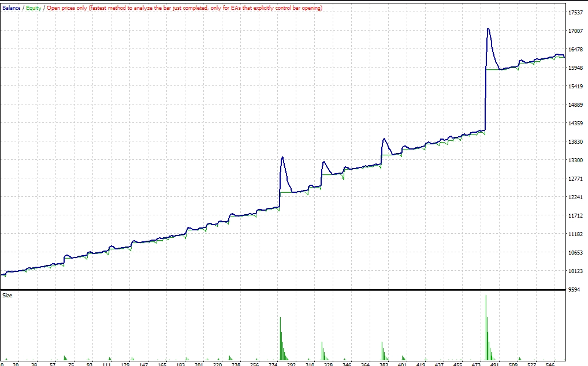Screen dimensions: 588x366
Task: Click the end of the balance curve
Action: (x=564, y=57)
